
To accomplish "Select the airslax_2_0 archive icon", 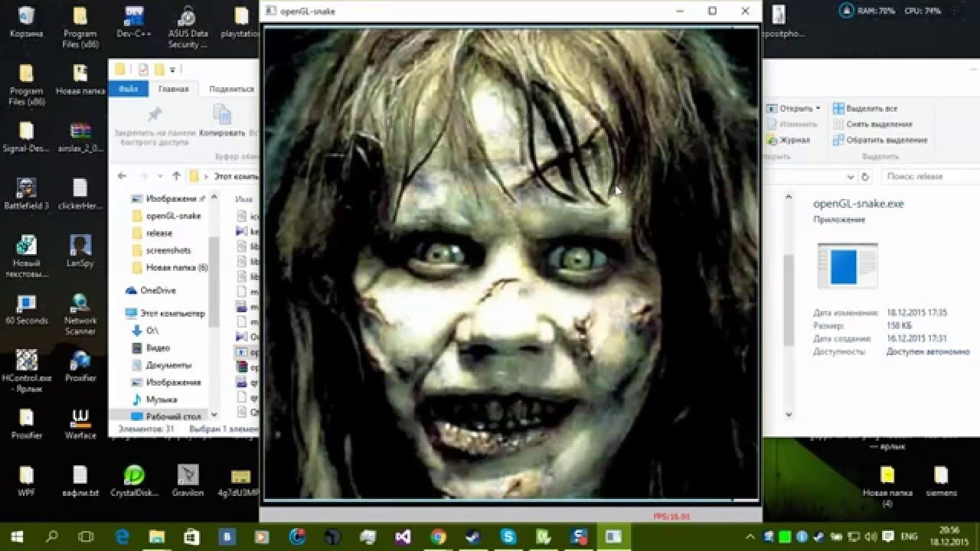I will point(80,136).
